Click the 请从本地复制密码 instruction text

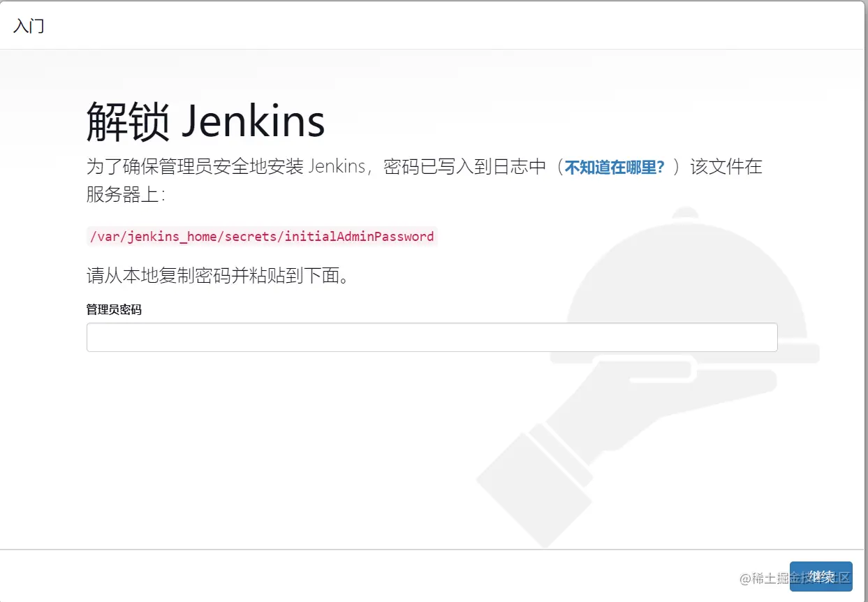click(217, 276)
